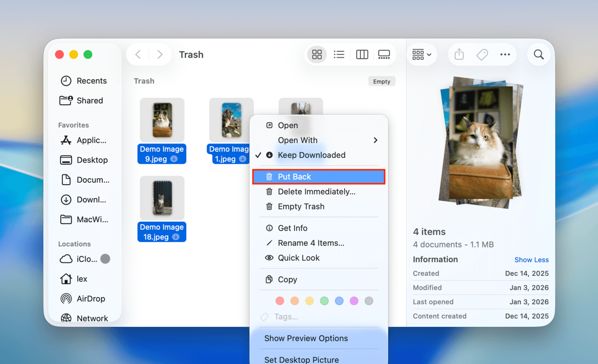Apply the blue tag color swatch
The width and height of the screenshot is (598, 364).
[x=339, y=301]
